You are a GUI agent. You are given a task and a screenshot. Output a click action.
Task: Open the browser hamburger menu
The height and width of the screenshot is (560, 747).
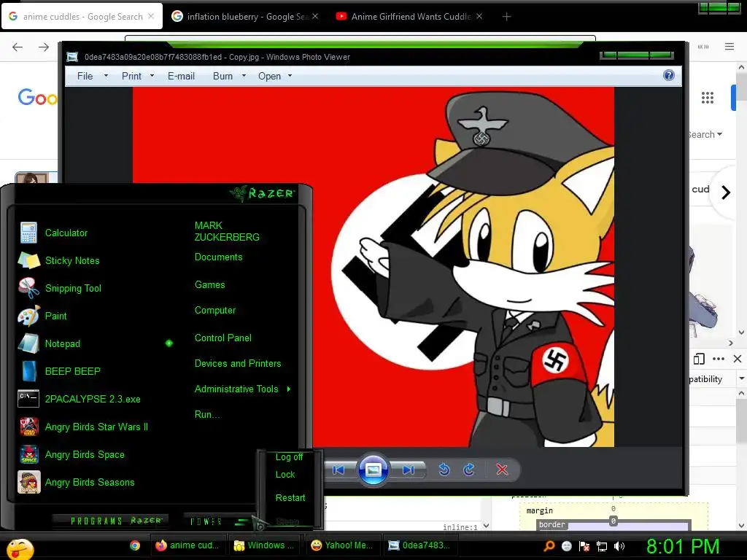[x=729, y=46]
